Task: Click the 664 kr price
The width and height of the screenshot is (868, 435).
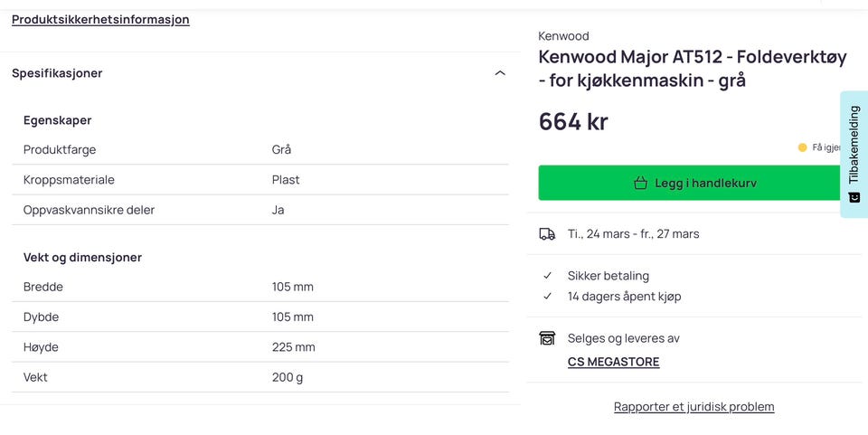Action: [x=573, y=121]
